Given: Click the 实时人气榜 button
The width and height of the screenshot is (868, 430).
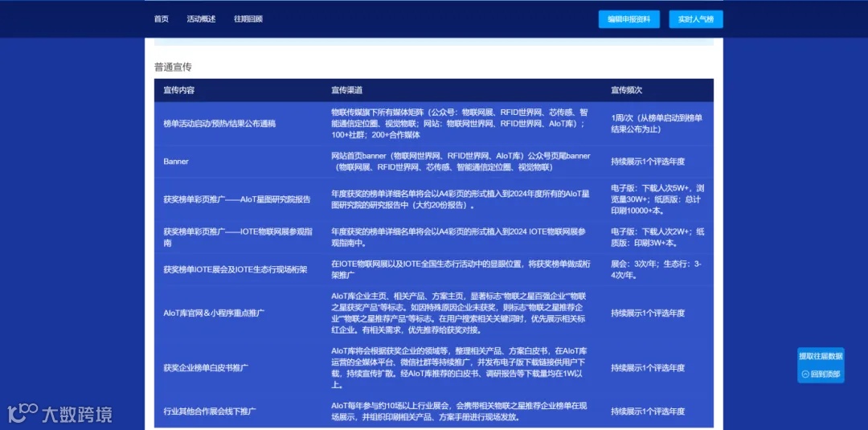Looking at the screenshot, I should coord(696,19).
